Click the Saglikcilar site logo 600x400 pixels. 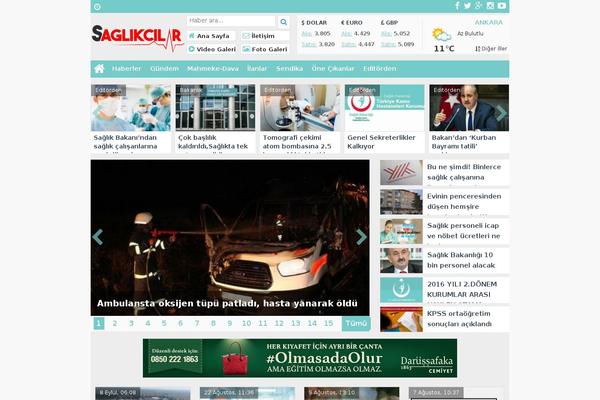(138, 38)
